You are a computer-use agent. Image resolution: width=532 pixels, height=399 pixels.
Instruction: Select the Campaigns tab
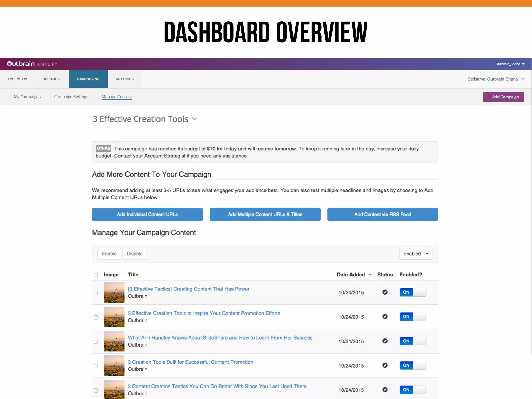pyautogui.click(x=88, y=79)
